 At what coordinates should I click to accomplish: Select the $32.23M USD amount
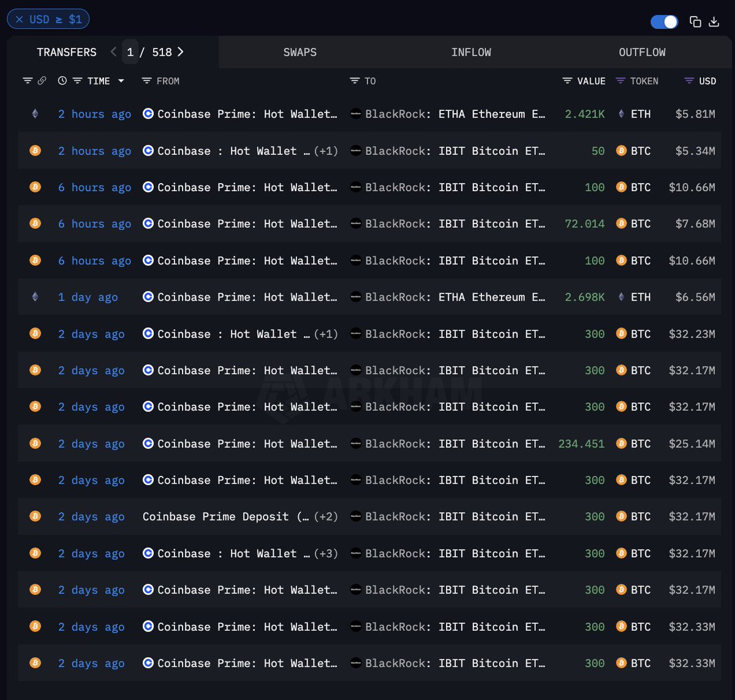coord(692,334)
